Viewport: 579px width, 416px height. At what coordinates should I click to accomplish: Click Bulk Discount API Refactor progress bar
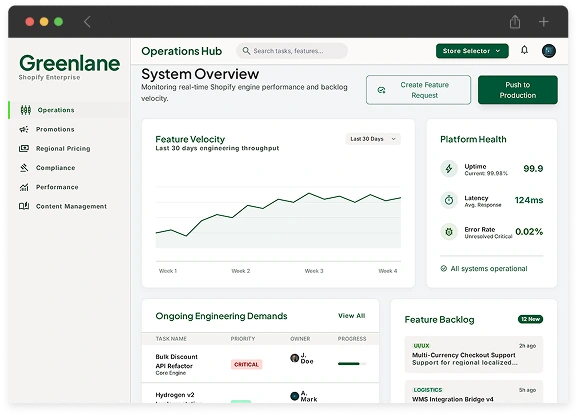[352, 364]
